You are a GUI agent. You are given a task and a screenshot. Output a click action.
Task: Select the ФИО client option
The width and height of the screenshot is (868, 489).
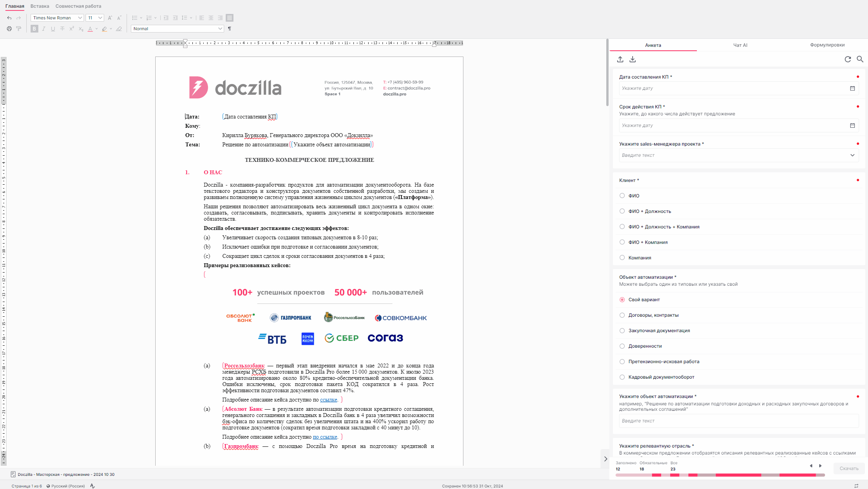click(x=622, y=196)
